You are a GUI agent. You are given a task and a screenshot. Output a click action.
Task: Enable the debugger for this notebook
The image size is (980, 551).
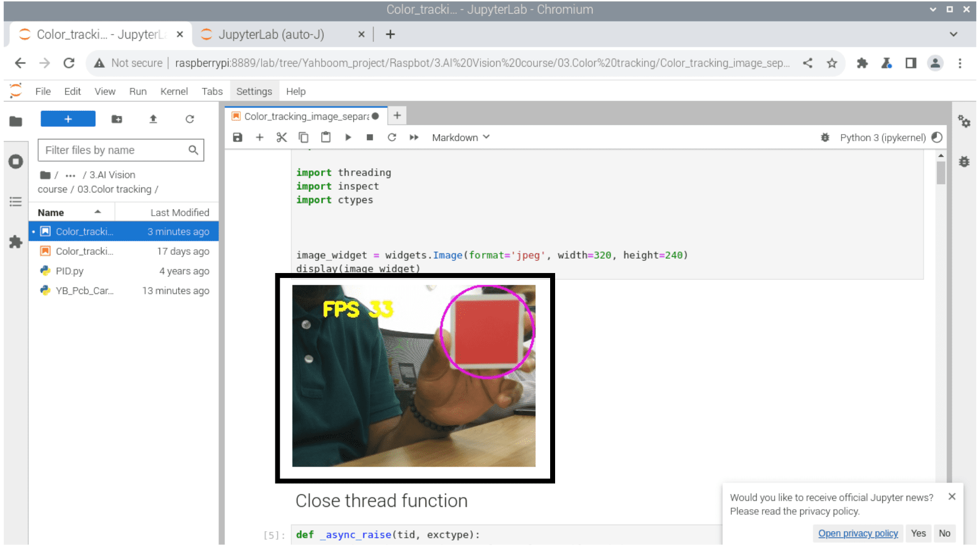tap(824, 137)
